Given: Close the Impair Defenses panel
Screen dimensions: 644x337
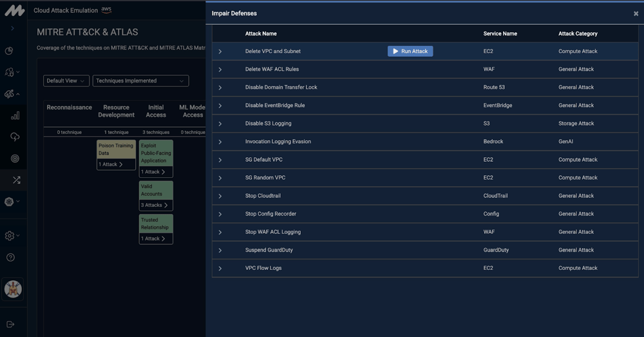Looking at the screenshot, I should click(x=636, y=14).
